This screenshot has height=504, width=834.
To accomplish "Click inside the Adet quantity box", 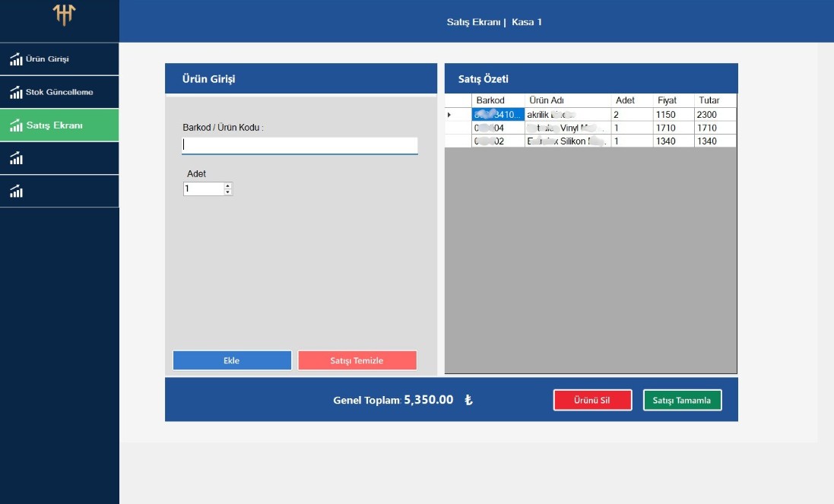I will (x=202, y=189).
